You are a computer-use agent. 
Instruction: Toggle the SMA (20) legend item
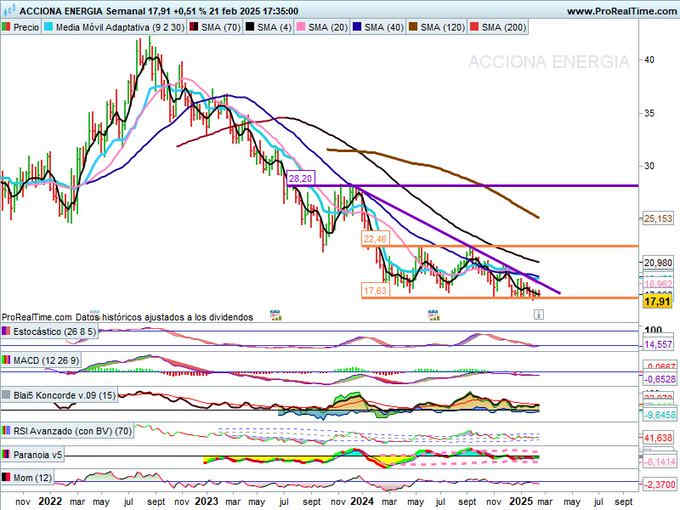pos(322,27)
